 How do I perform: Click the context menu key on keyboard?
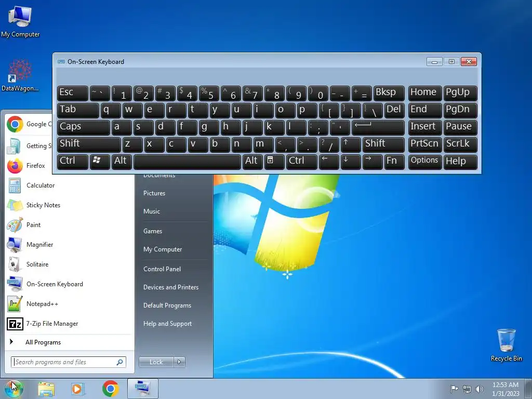(274, 162)
